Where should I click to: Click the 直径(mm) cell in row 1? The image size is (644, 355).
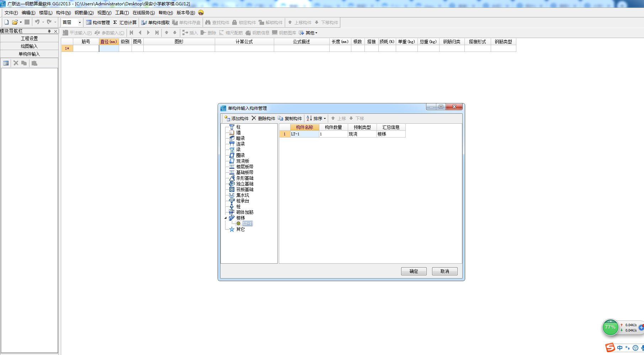pyautogui.click(x=109, y=48)
